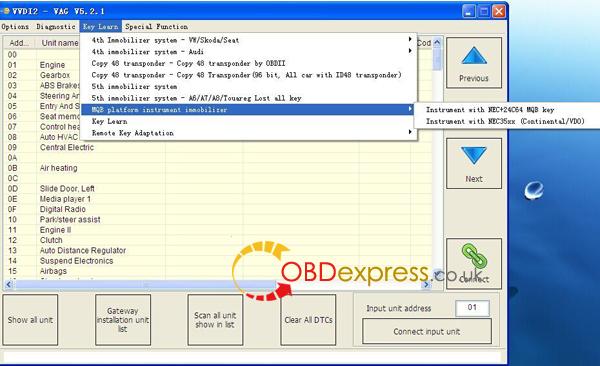Click the green chain Connect icon

[x=474, y=255]
